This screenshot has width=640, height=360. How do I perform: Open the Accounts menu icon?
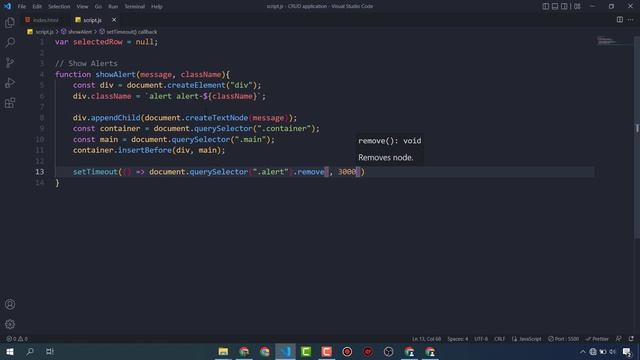pyautogui.click(x=10, y=304)
